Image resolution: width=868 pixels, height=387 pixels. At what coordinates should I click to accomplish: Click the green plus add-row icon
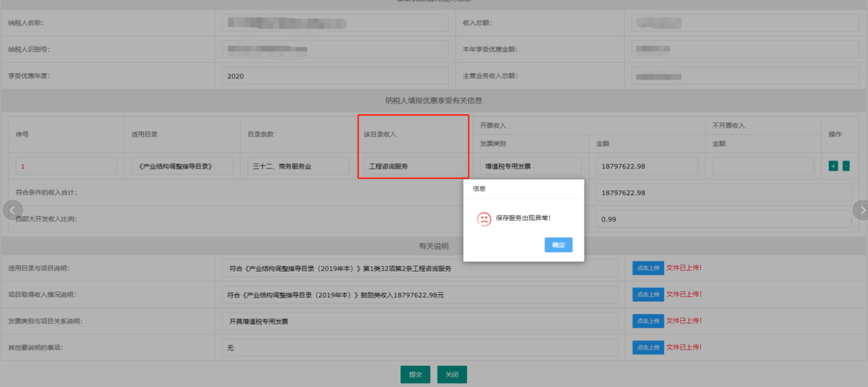coord(833,165)
